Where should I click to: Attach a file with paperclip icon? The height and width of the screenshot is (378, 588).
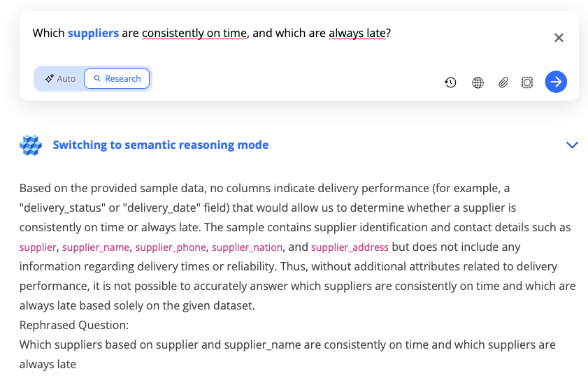coord(503,82)
